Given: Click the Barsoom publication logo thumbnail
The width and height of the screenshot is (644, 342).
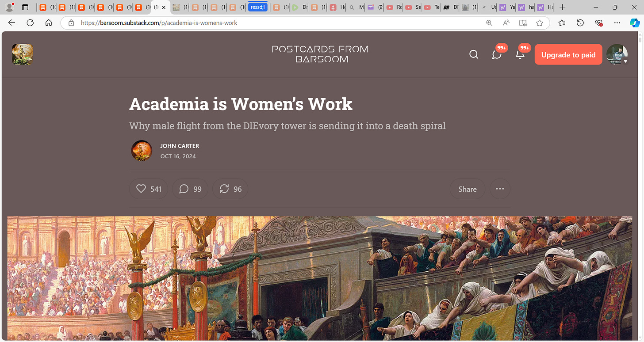Looking at the screenshot, I should [x=23, y=55].
